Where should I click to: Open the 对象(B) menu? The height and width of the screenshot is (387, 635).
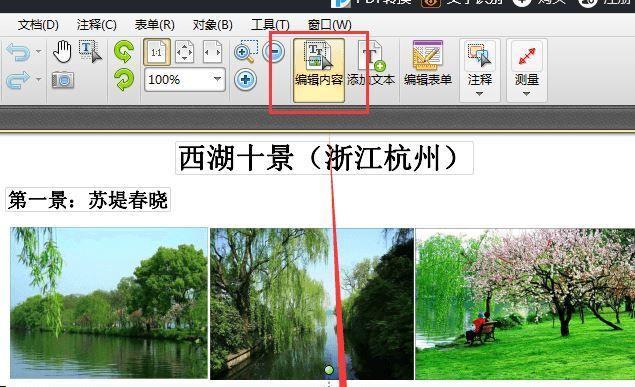pos(213,25)
